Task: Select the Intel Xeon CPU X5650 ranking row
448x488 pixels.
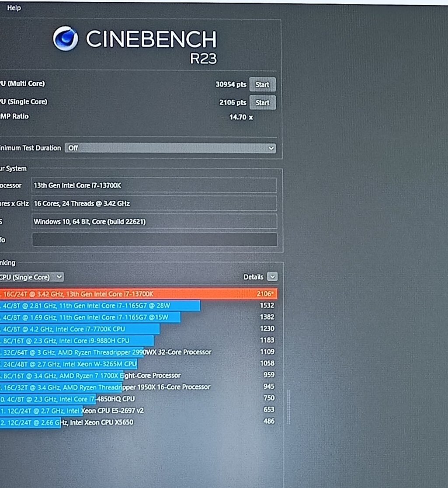Action: click(x=139, y=422)
